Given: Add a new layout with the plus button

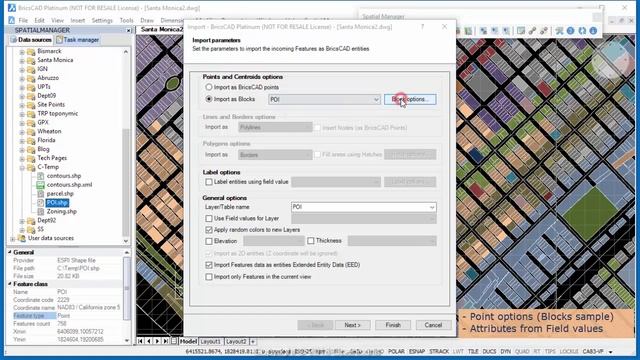Looking at the screenshot, I should click(253, 341).
